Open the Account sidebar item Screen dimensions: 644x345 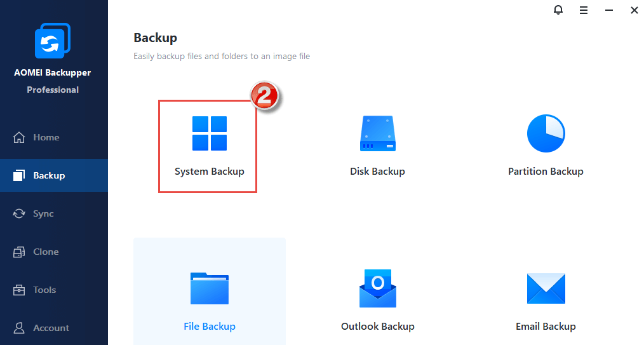(x=51, y=328)
